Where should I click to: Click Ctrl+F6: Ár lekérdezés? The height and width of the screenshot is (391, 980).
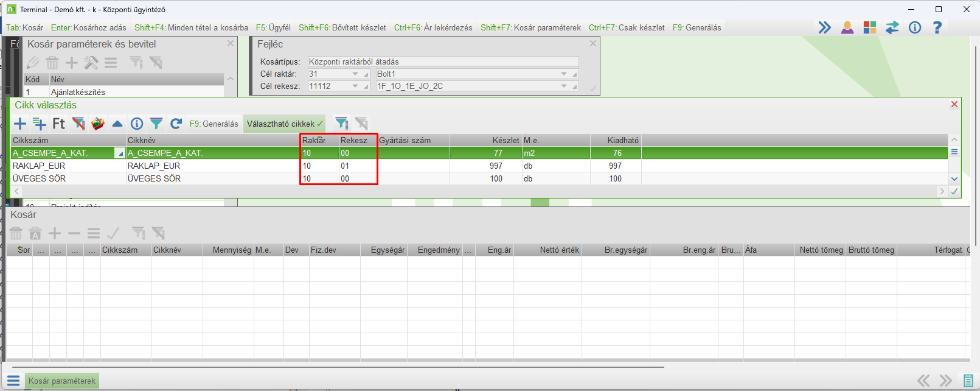tap(433, 27)
